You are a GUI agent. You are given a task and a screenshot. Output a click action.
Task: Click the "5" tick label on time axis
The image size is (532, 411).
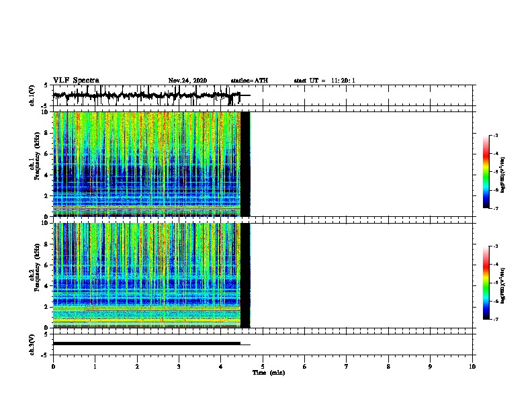coord(263,367)
